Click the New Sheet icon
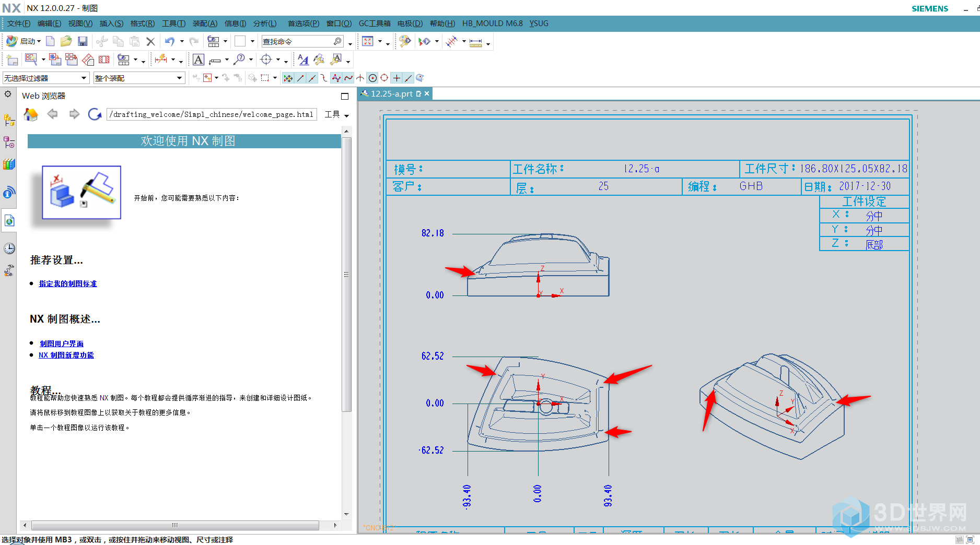The height and width of the screenshot is (545, 980). 12,60
